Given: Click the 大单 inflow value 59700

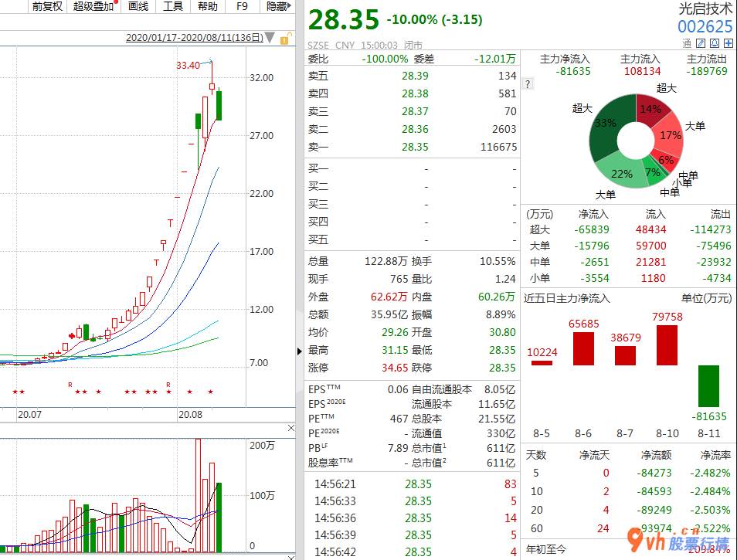Looking at the screenshot, I should point(650,246).
